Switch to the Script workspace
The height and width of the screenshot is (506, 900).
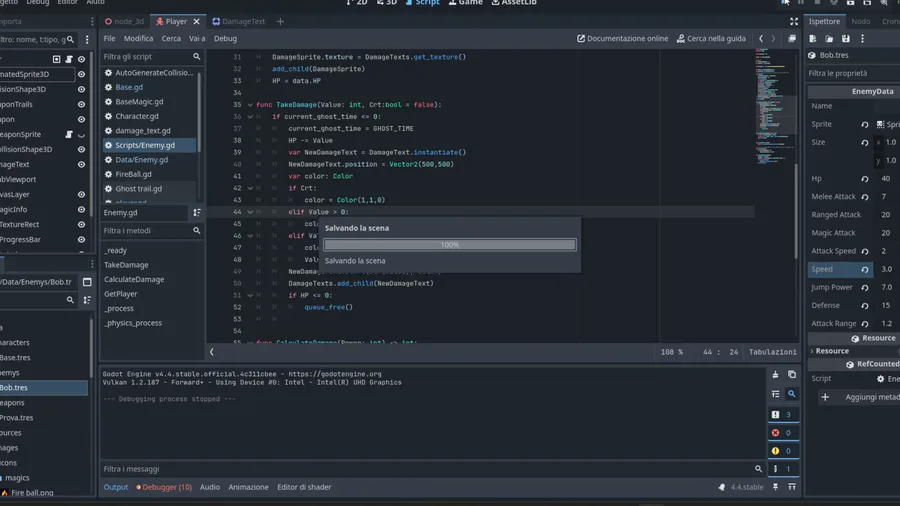point(422,3)
